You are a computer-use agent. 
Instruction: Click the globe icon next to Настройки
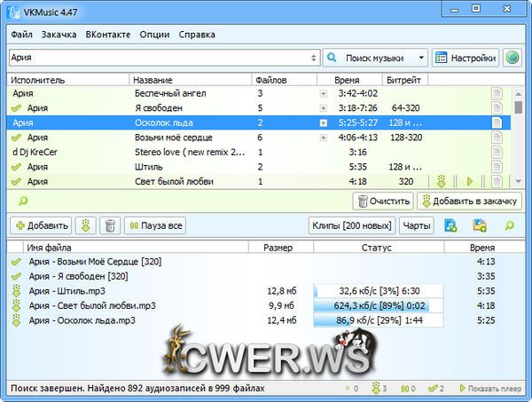click(512, 58)
